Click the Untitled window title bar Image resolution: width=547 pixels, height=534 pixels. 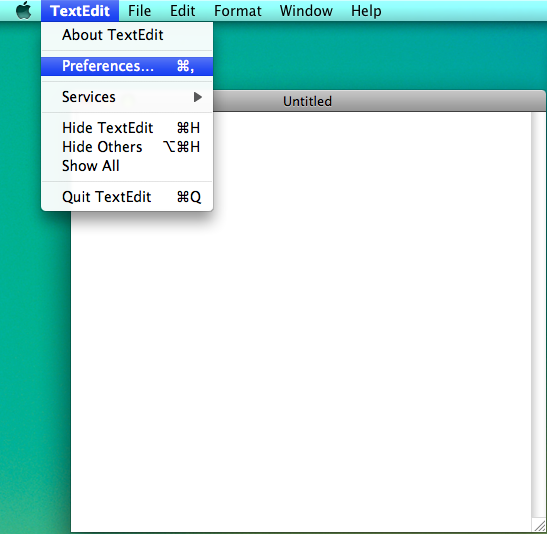(379, 101)
